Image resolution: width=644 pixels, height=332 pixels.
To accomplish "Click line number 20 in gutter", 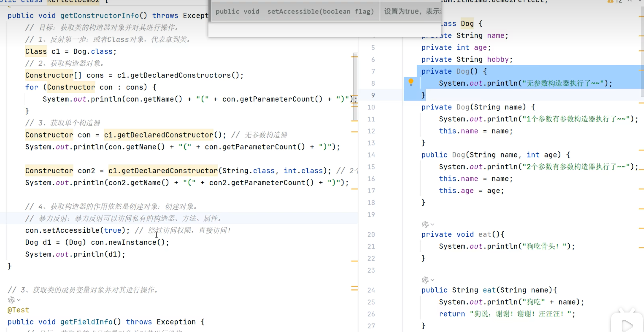I will (x=371, y=234).
